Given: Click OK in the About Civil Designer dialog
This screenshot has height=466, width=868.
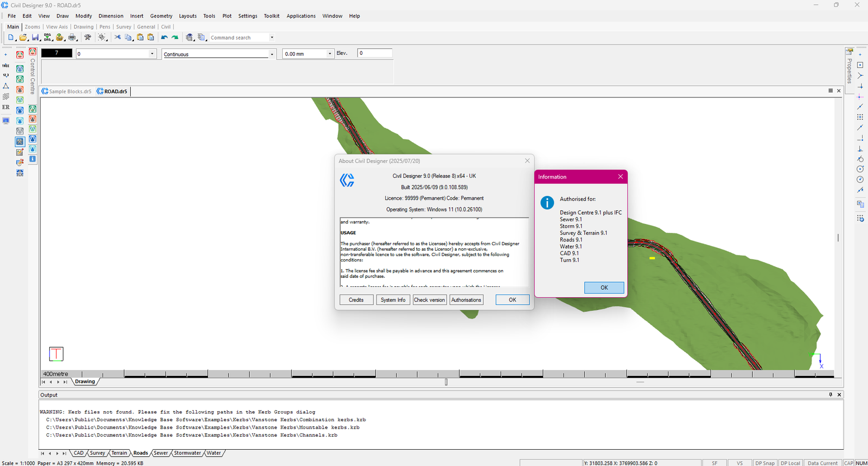Looking at the screenshot, I should tap(513, 300).
